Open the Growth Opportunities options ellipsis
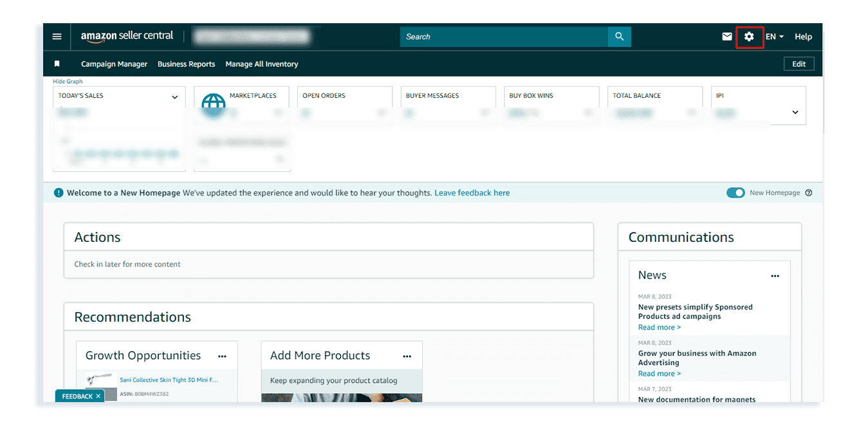Screen dimensions: 868x424 click(x=222, y=356)
